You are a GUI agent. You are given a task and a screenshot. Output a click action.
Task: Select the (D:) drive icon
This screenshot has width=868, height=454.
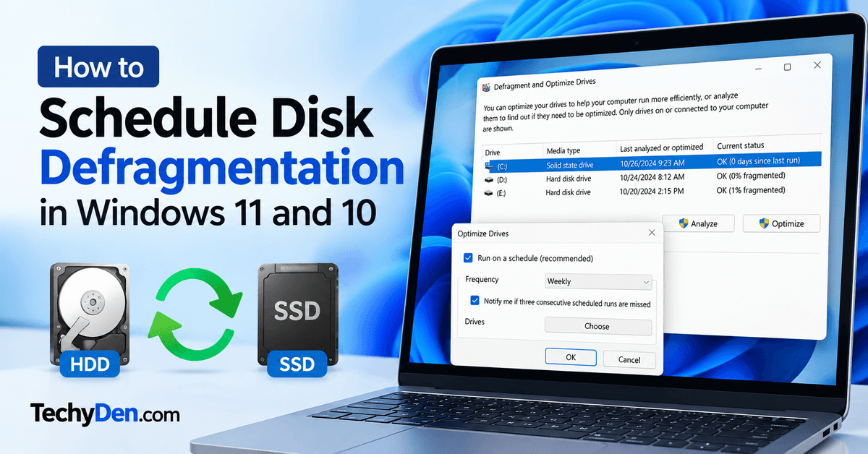tap(490, 179)
